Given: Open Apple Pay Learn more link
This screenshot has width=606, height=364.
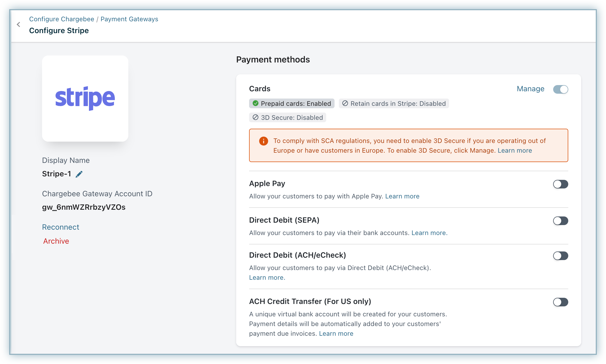Looking at the screenshot, I should point(402,196).
